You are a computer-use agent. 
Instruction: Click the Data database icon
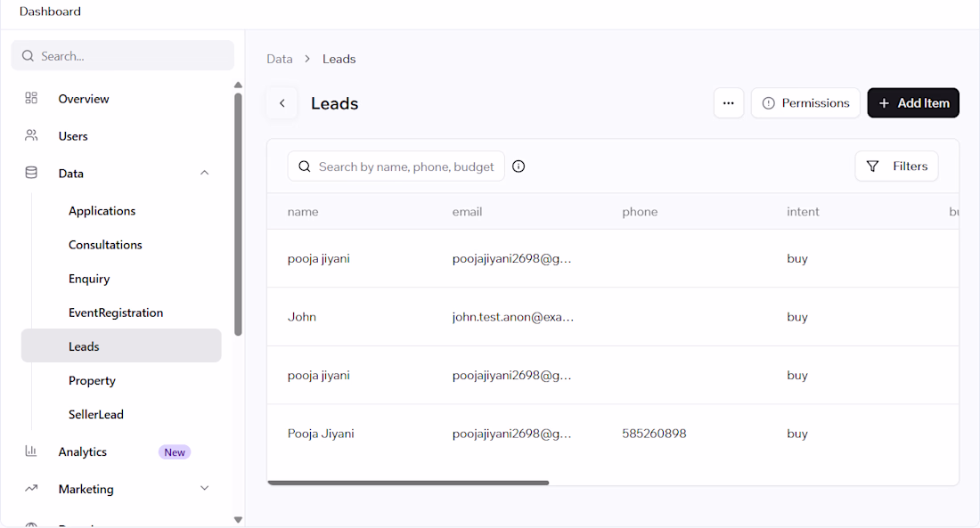(x=31, y=173)
